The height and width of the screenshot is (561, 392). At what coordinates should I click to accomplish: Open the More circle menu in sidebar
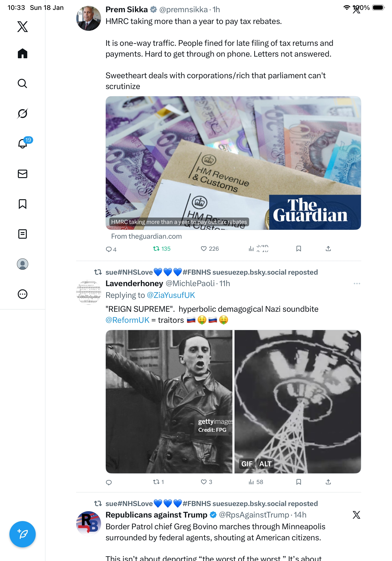click(x=23, y=294)
